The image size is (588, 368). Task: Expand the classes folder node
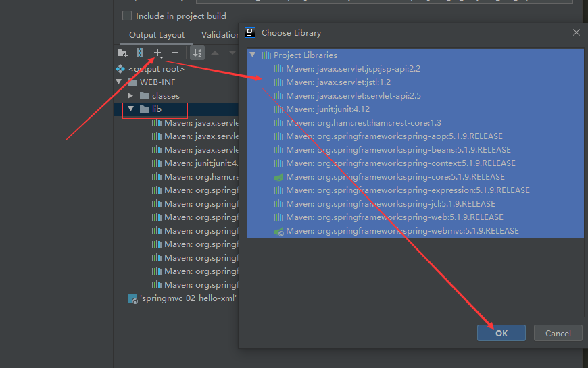tap(130, 96)
